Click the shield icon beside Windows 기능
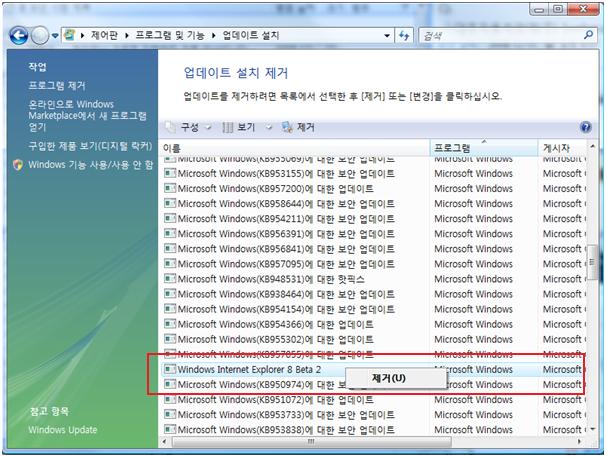Screen dimensions: 606x457 tap(18, 165)
